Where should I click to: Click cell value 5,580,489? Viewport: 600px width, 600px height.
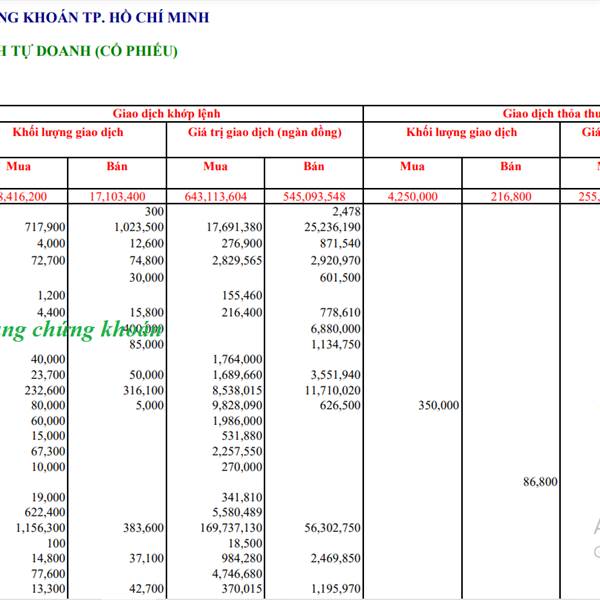(237, 512)
